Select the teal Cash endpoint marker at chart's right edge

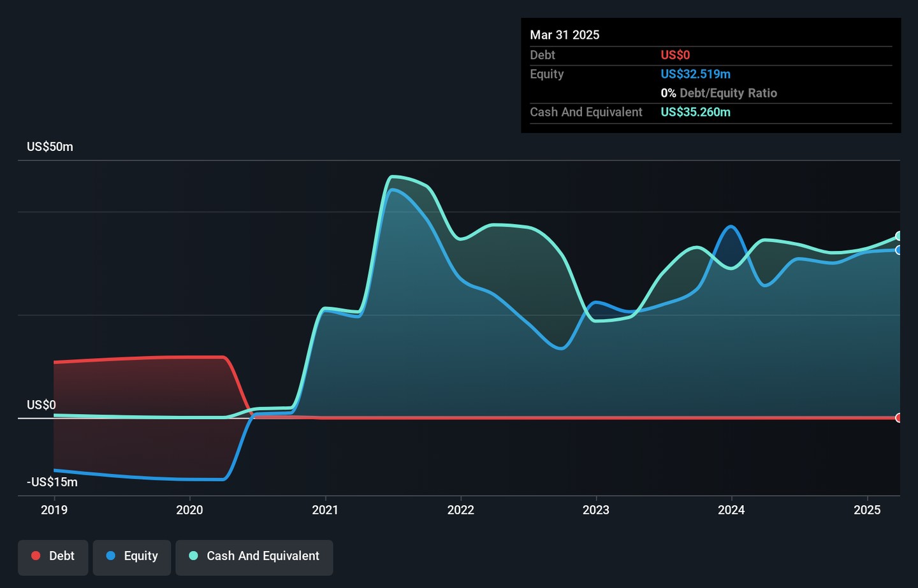[899, 236]
